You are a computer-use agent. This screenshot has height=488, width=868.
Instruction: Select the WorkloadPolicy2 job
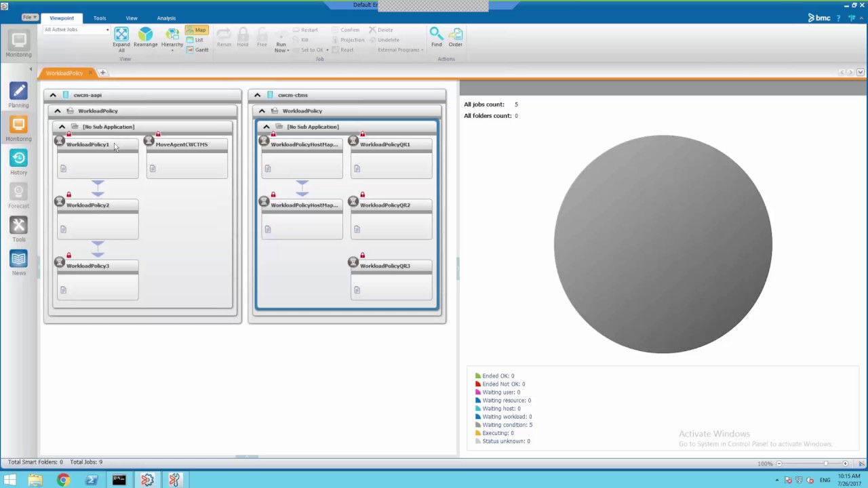[98, 220]
